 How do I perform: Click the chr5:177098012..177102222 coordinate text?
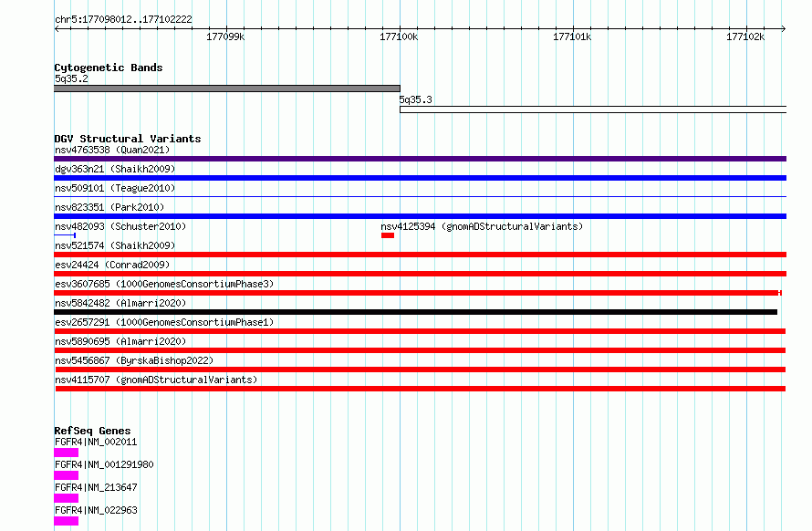tap(123, 20)
